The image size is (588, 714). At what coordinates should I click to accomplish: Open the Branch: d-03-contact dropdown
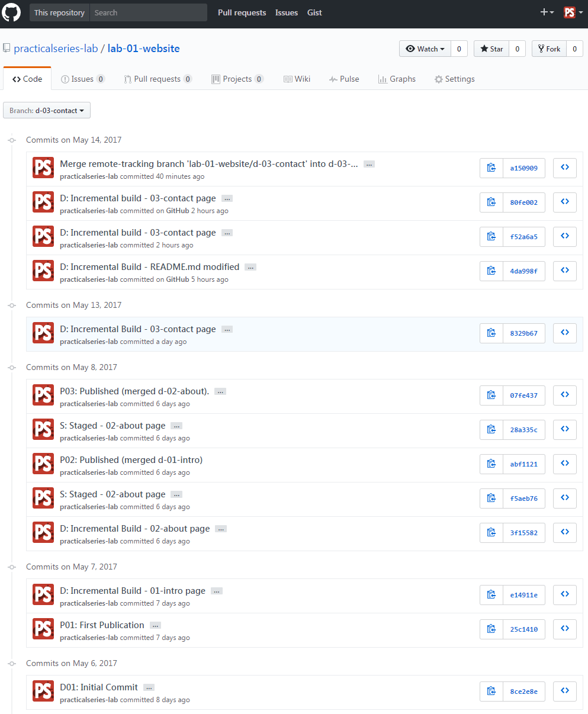click(x=47, y=111)
